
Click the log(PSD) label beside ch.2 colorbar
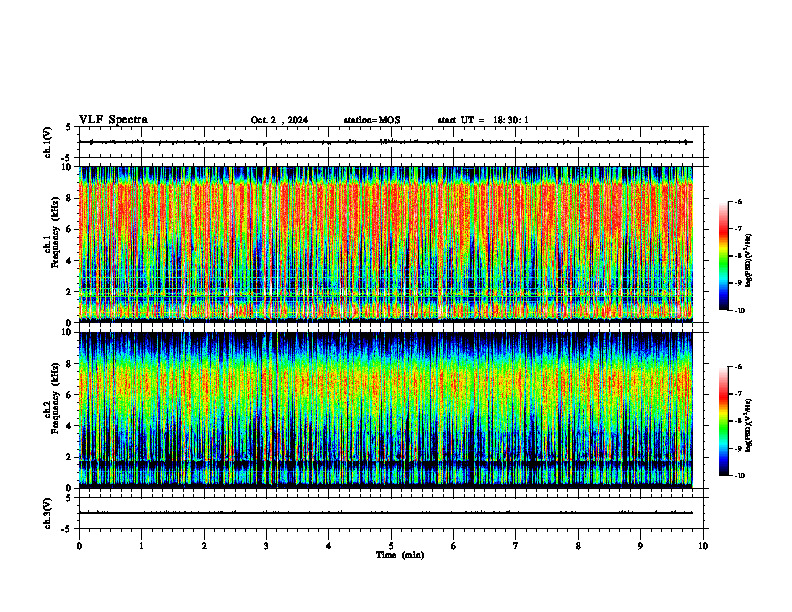coord(749,425)
